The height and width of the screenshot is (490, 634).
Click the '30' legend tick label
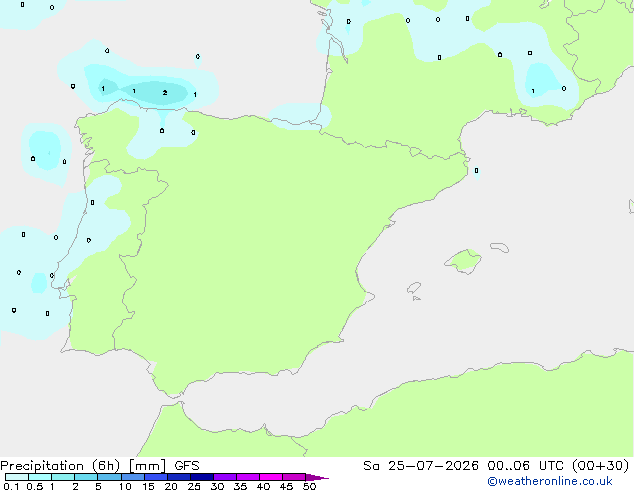coord(217,486)
